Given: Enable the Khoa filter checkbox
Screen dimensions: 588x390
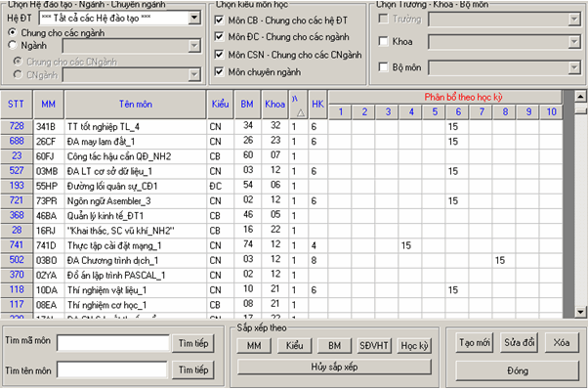Looking at the screenshot, I should tap(383, 41).
